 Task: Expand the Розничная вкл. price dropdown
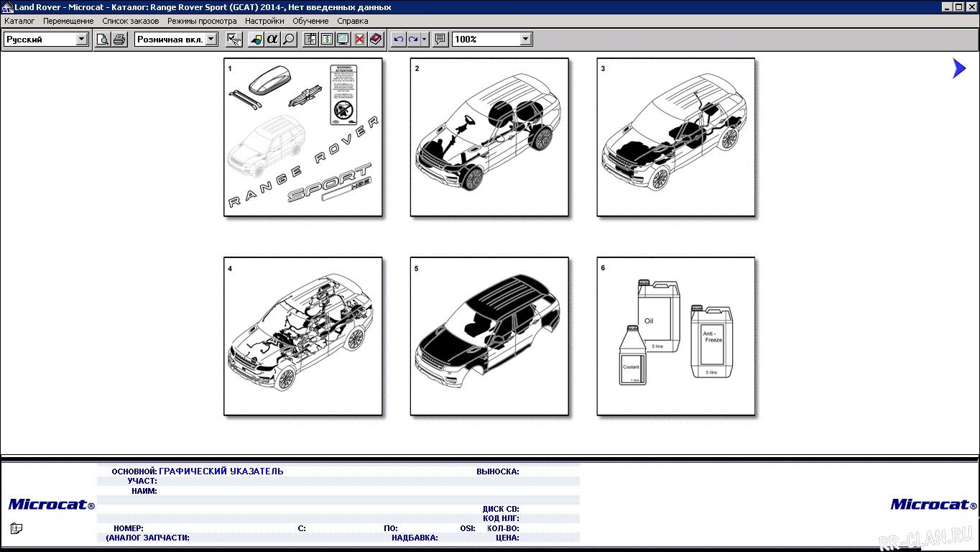[211, 40]
